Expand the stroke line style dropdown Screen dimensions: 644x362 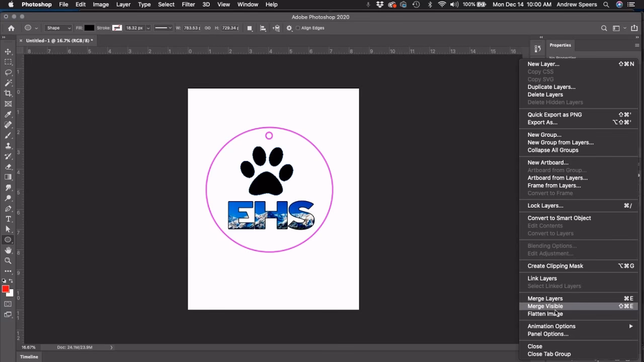coord(164,28)
